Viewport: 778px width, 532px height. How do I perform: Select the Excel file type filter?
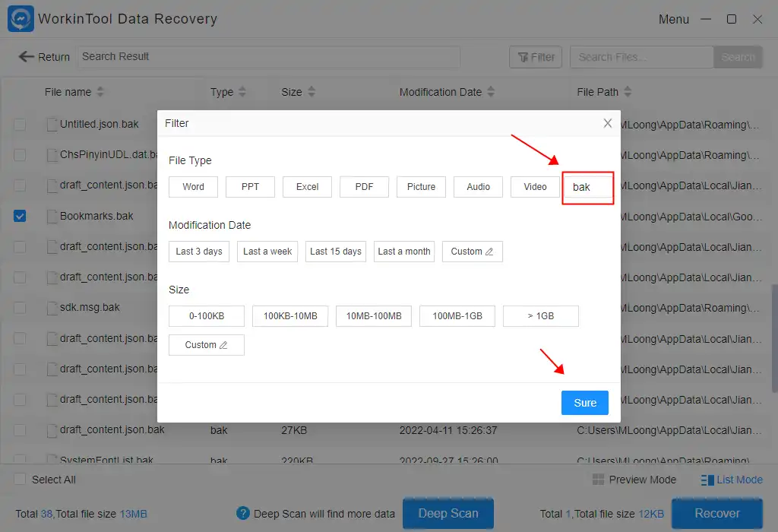tap(307, 187)
